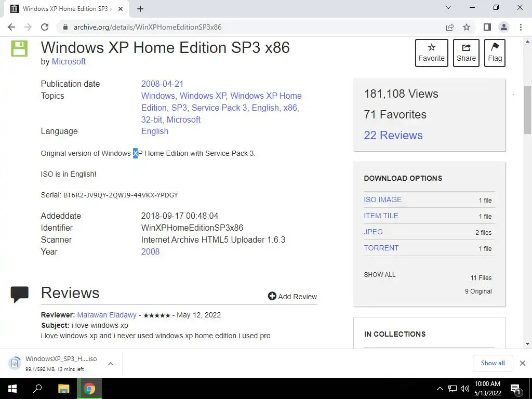532x399 pixels.
Task: Go forward using the browser forward arrow
Action: tap(28, 27)
